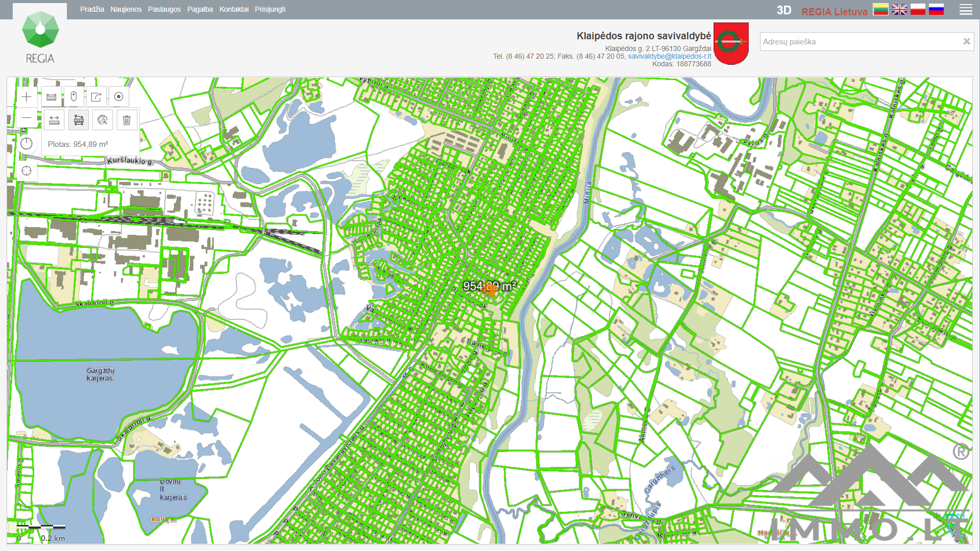Click the Gargždų karjeras lake label

point(100,374)
